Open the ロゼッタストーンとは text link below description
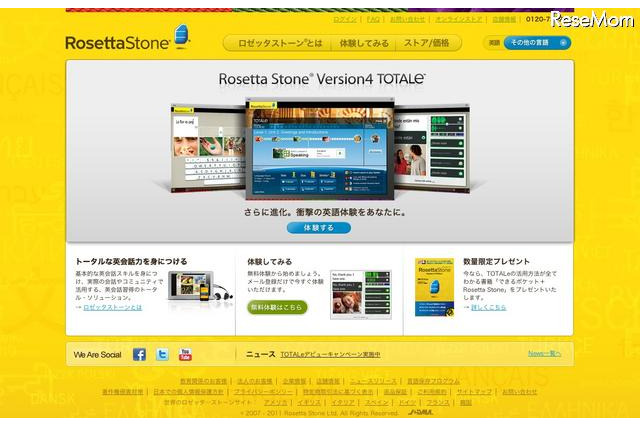 (112, 307)
